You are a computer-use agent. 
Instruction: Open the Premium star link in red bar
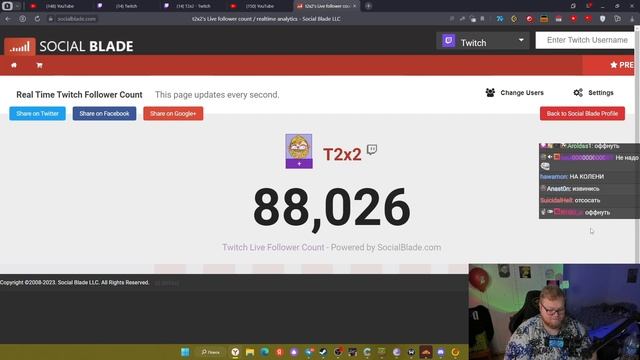(x=622, y=65)
